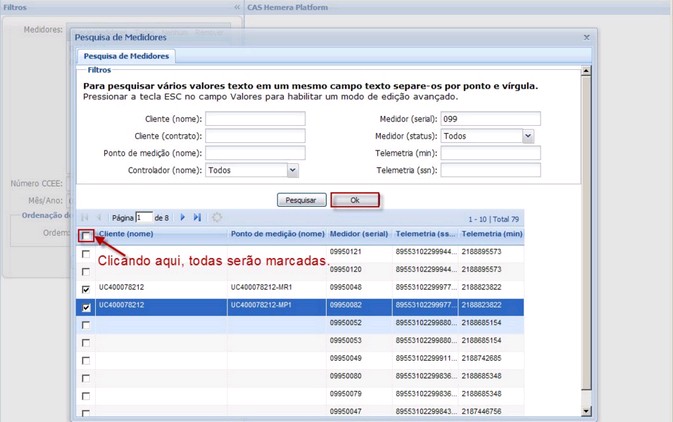Viewport: 673px width, 422px height.
Task: Go to the previous results page
Action: pos(98,217)
